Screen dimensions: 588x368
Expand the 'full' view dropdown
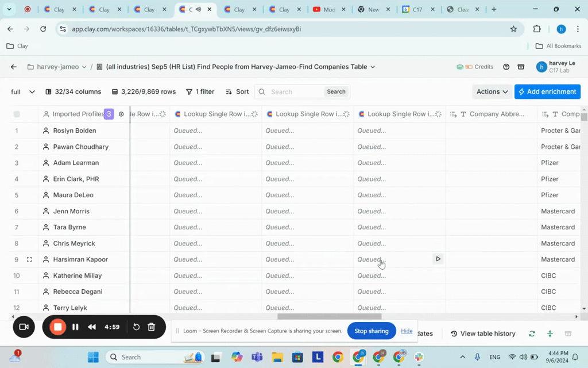pyautogui.click(x=23, y=91)
